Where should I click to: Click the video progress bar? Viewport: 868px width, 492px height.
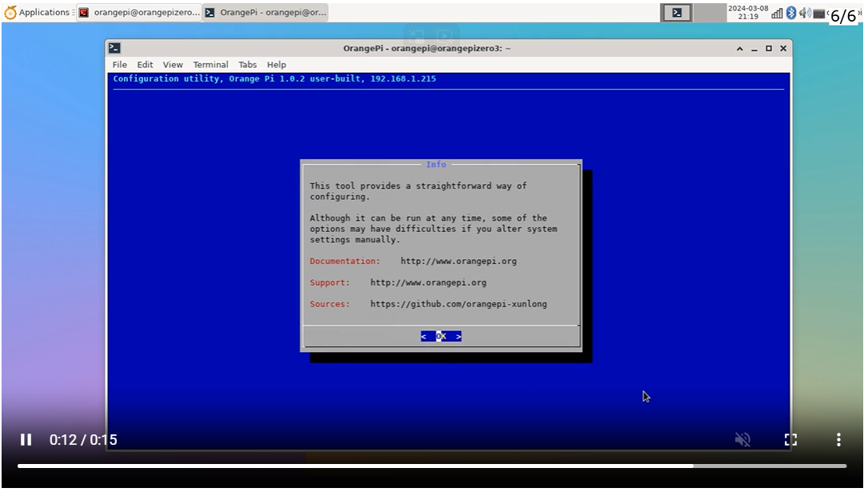click(x=432, y=466)
